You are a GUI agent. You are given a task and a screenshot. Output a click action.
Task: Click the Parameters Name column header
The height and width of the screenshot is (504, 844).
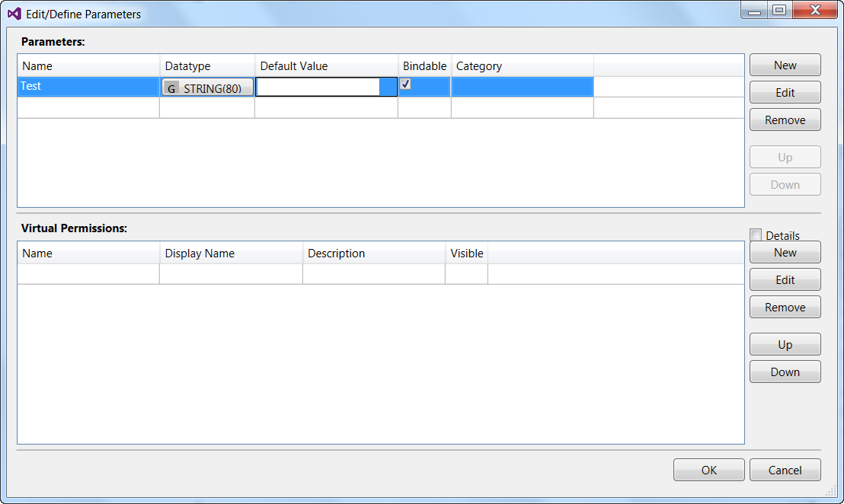[88, 65]
